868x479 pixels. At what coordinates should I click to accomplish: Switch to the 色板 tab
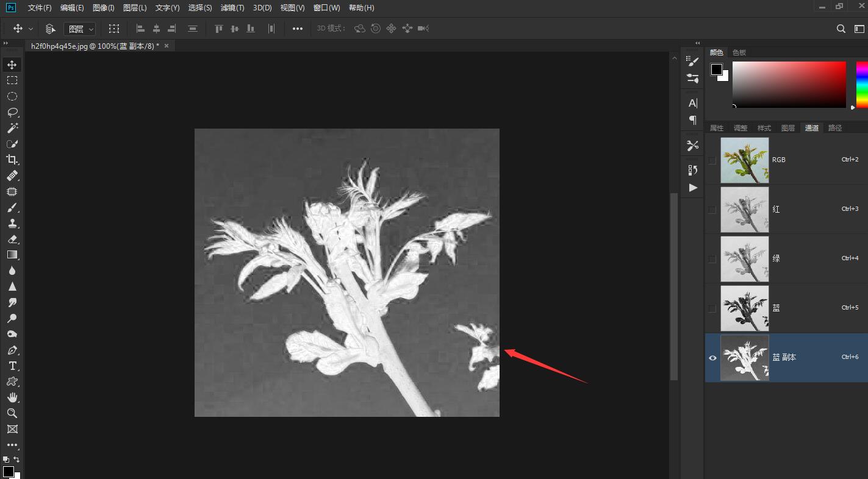739,52
